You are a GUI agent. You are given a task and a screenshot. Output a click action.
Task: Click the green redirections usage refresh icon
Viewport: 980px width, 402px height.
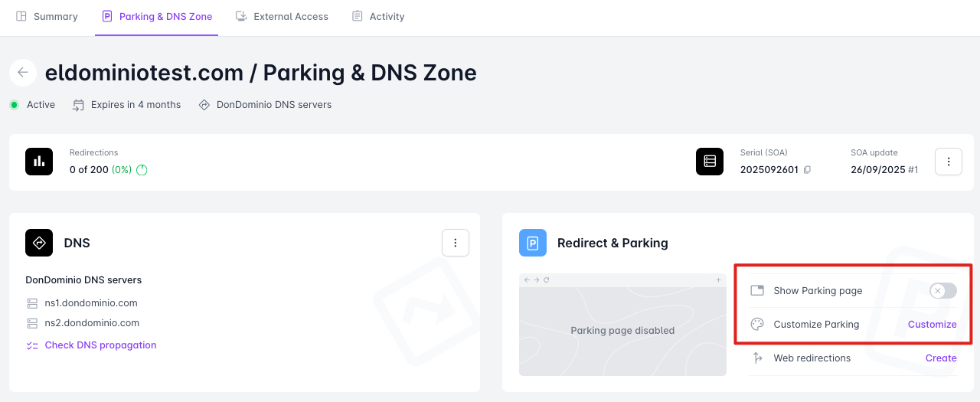pyautogui.click(x=142, y=170)
